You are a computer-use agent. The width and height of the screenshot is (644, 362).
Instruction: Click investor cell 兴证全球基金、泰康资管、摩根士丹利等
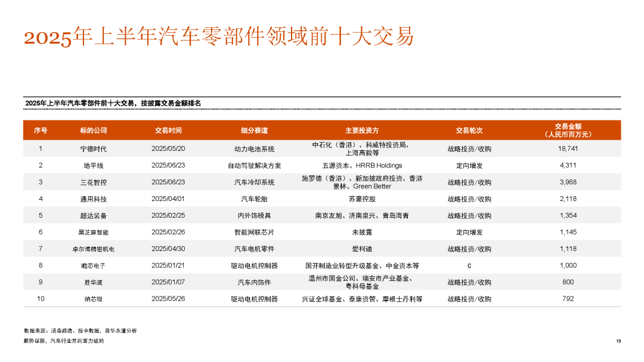tap(362, 299)
